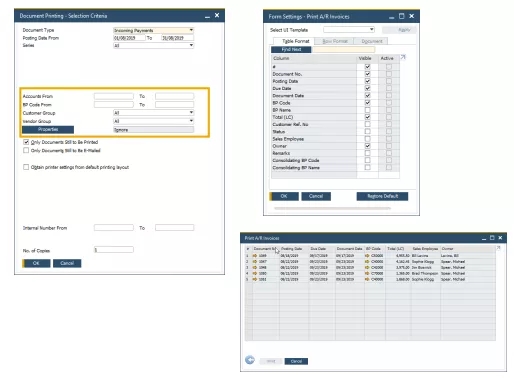Minimize the Print A/R Invoices window

coord(484,238)
